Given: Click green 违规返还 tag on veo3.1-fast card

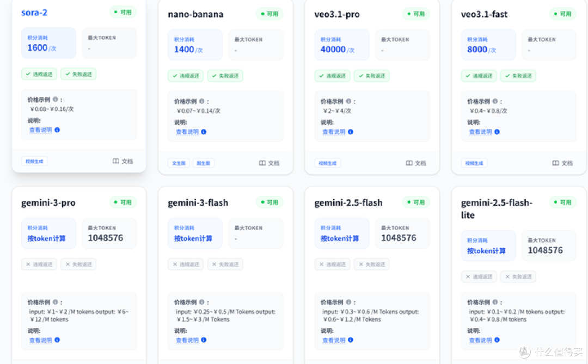Looking at the screenshot, I should click(479, 76).
